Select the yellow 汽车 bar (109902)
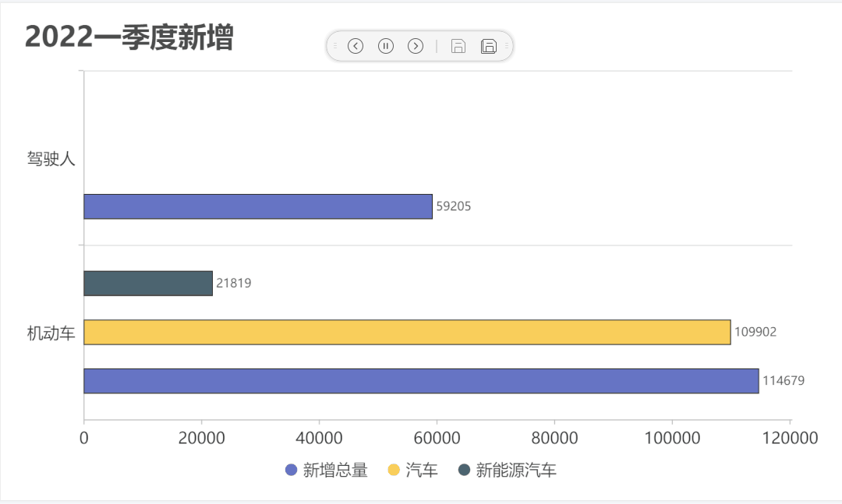 pyautogui.click(x=407, y=332)
